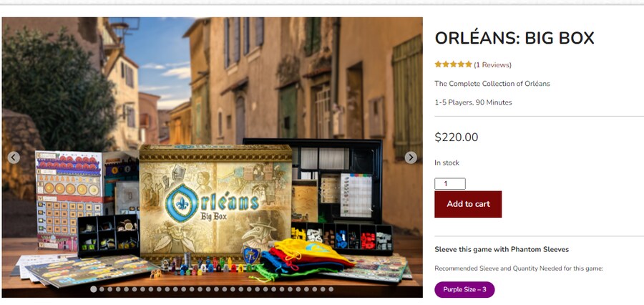This screenshot has width=644, height=305.
Task: Go to the previous product image arrow
Action: click(14, 158)
